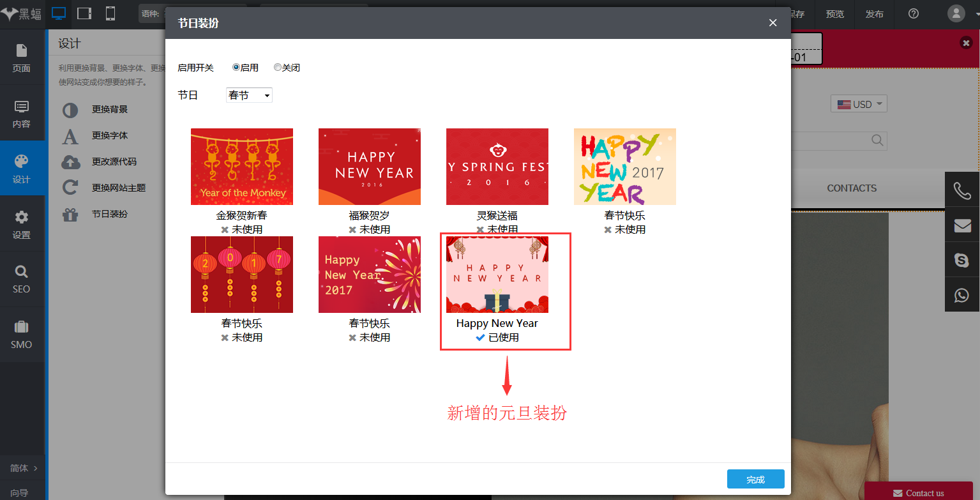Click the phone contact icon
Image resolution: width=980 pixels, height=500 pixels.
coord(961,190)
